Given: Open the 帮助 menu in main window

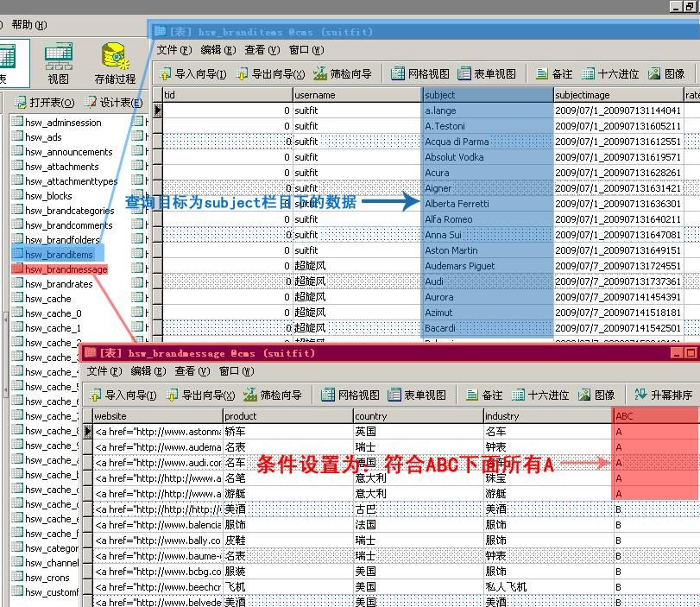Looking at the screenshot, I should pyautogui.click(x=29, y=24).
